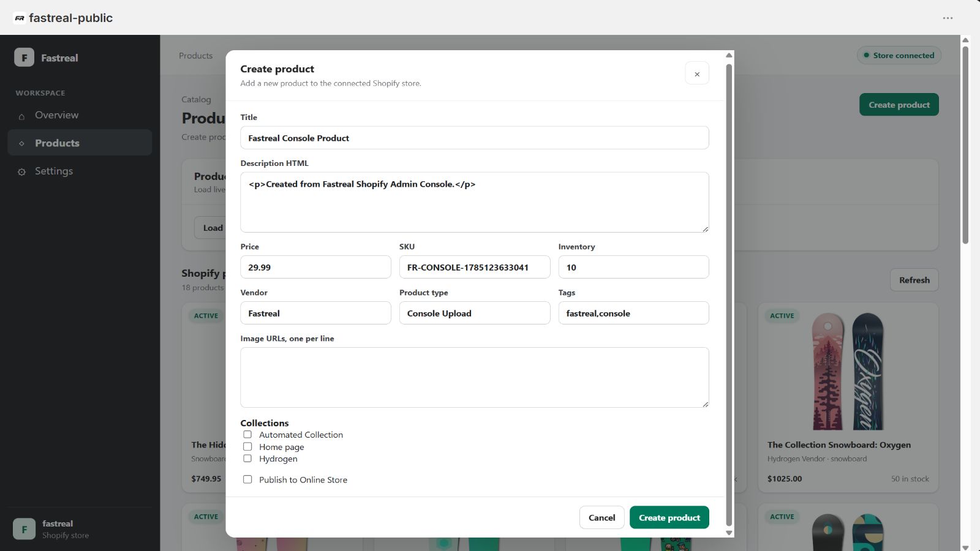Click the dialog scrollbar up arrow

[729, 55]
